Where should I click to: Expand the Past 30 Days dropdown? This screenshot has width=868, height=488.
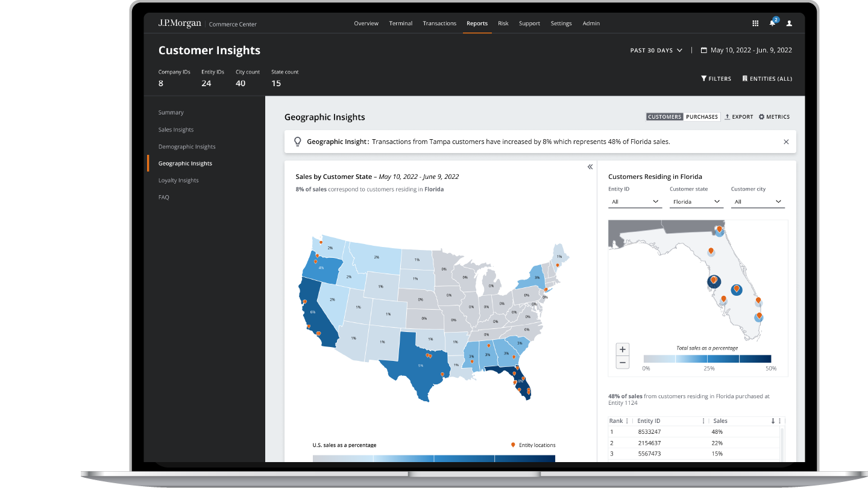pos(656,51)
